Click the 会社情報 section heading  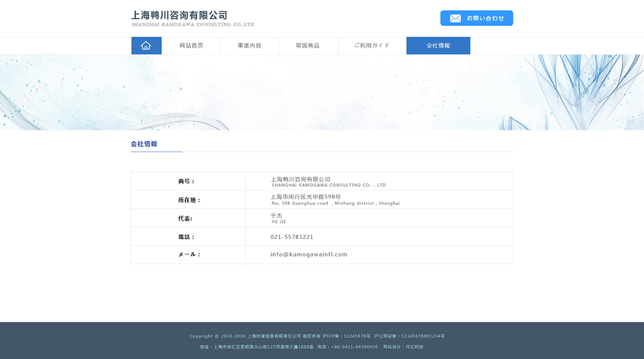pyautogui.click(x=144, y=144)
